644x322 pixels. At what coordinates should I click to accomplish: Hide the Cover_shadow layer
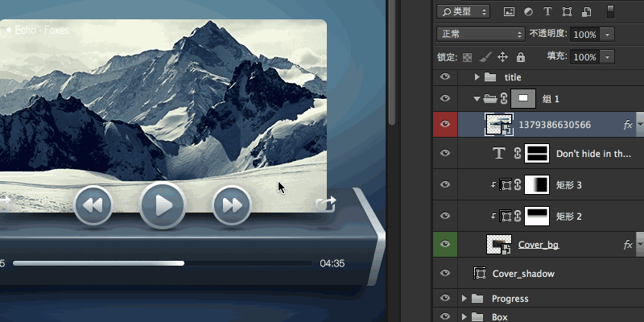pos(444,274)
